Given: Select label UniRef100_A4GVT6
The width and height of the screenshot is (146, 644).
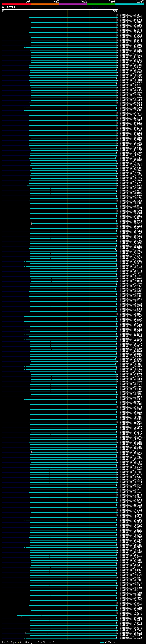Looking at the screenshot, I should pyautogui.click(x=131, y=163).
